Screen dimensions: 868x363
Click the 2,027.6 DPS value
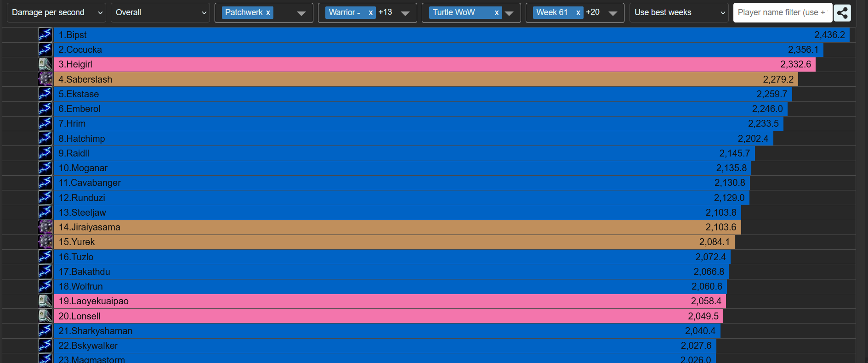pos(696,346)
